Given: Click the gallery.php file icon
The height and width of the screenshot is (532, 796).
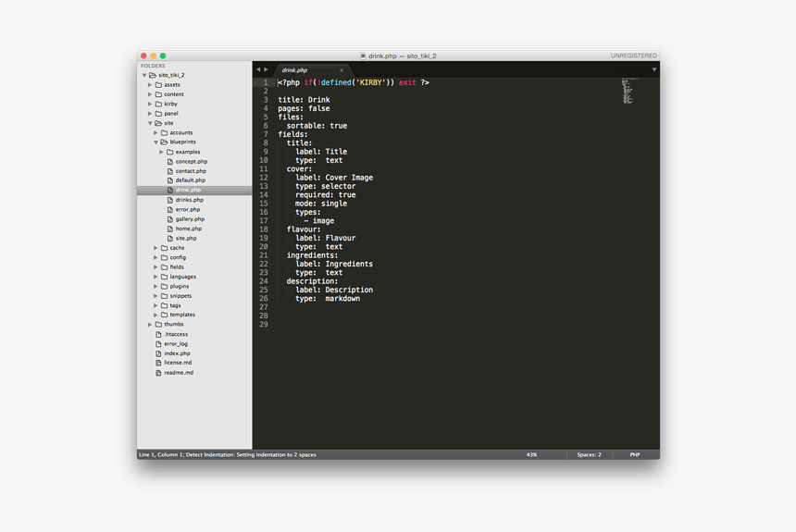Looking at the screenshot, I should [170, 219].
